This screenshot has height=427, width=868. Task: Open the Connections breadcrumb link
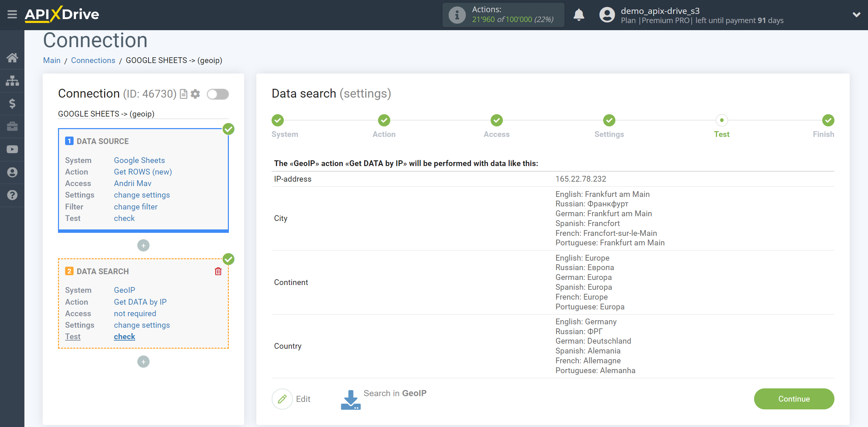pos(93,60)
